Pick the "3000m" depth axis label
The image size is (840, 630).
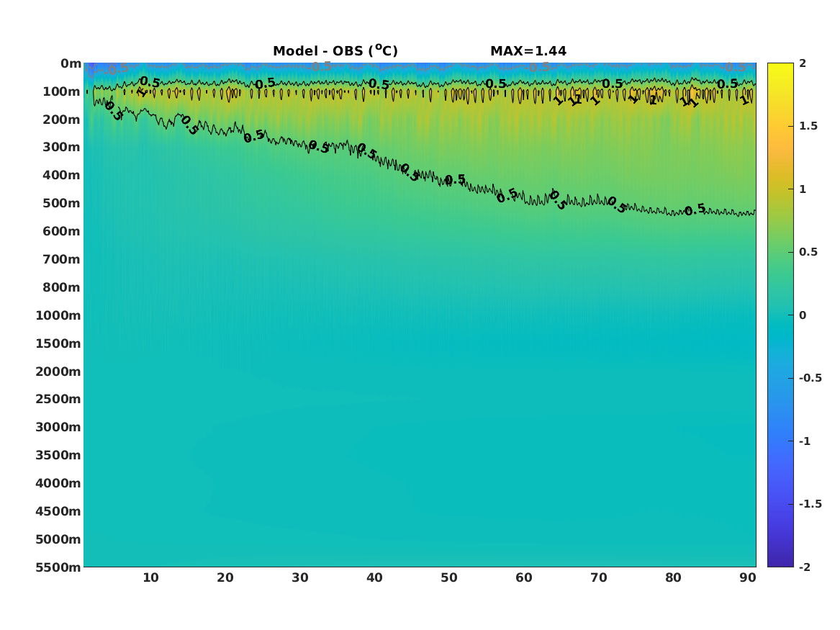pyautogui.click(x=58, y=427)
